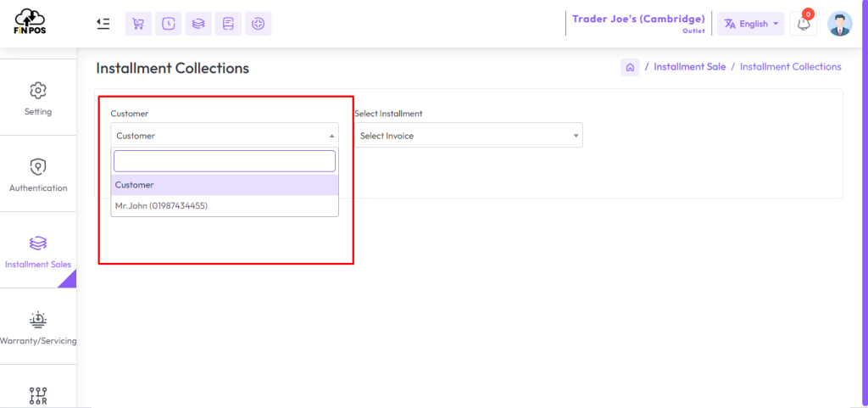Choose the highlighted 'Customer' placeholder option

point(225,185)
